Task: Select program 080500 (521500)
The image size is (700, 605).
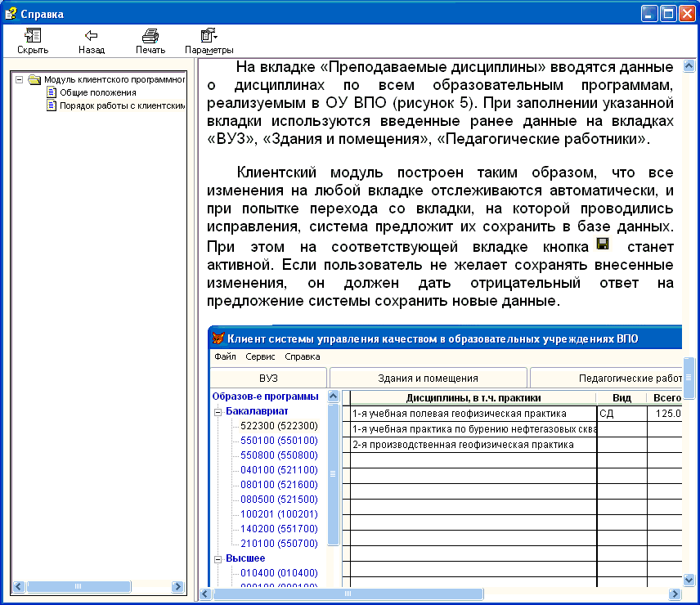Action: pyautogui.click(x=279, y=500)
